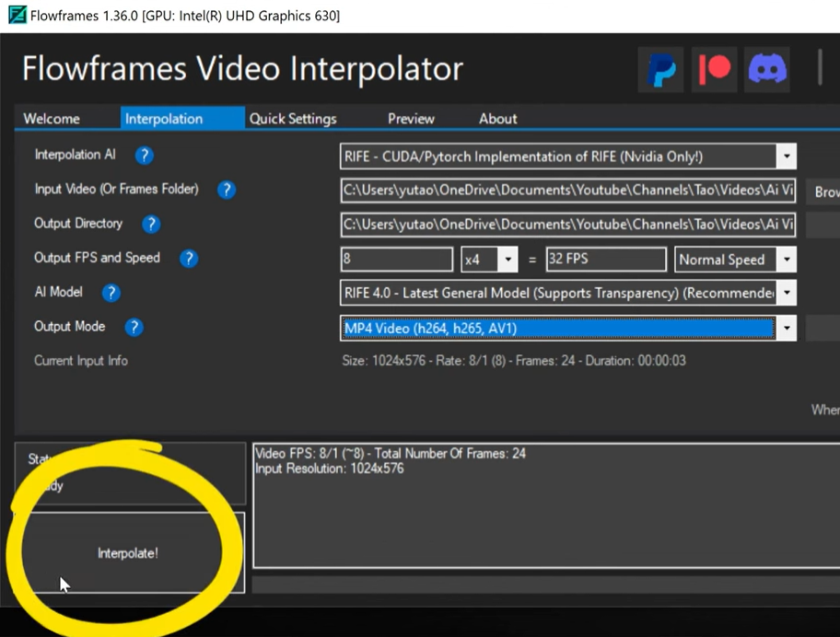
Task: Open the Quick Settings tab
Action: click(x=293, y=119)
